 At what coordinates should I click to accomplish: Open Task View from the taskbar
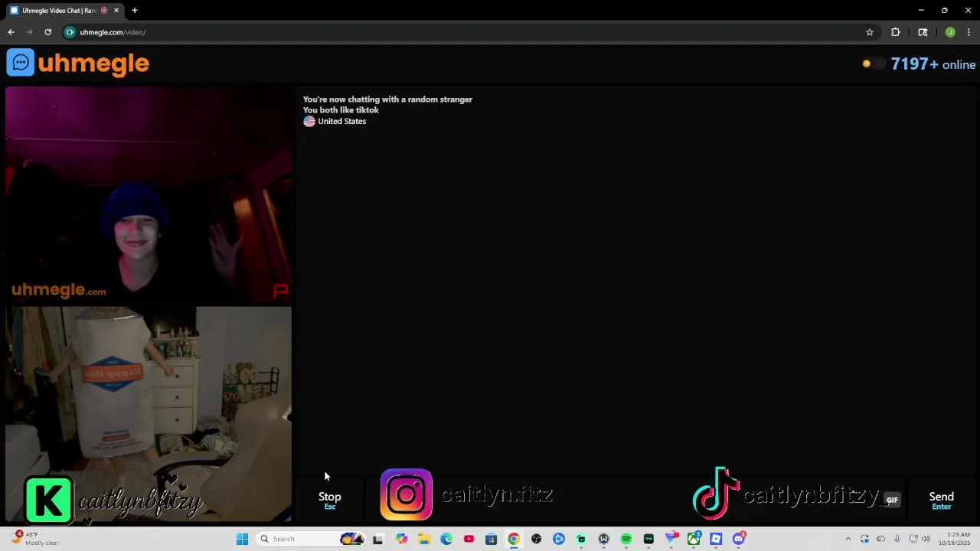(377, 539)
